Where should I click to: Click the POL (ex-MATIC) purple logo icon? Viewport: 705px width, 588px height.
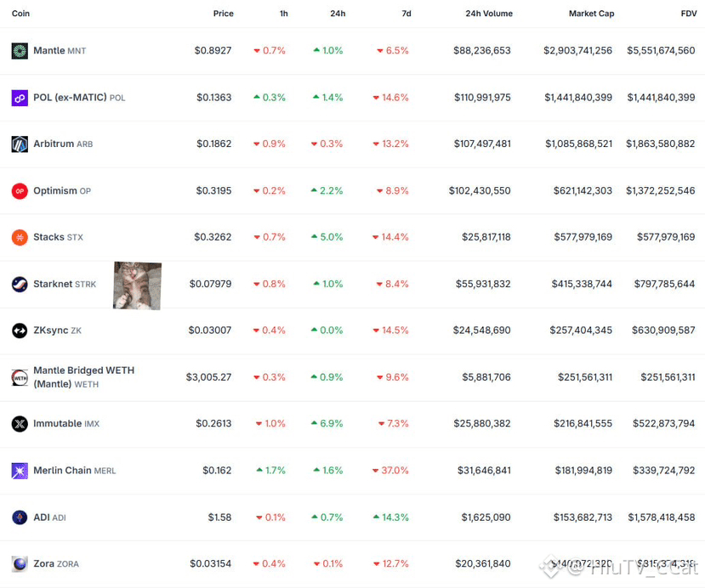click(x=20, y=98)
